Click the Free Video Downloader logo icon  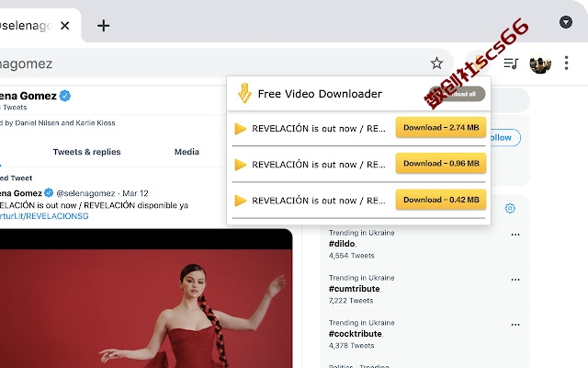pos(244,93)
